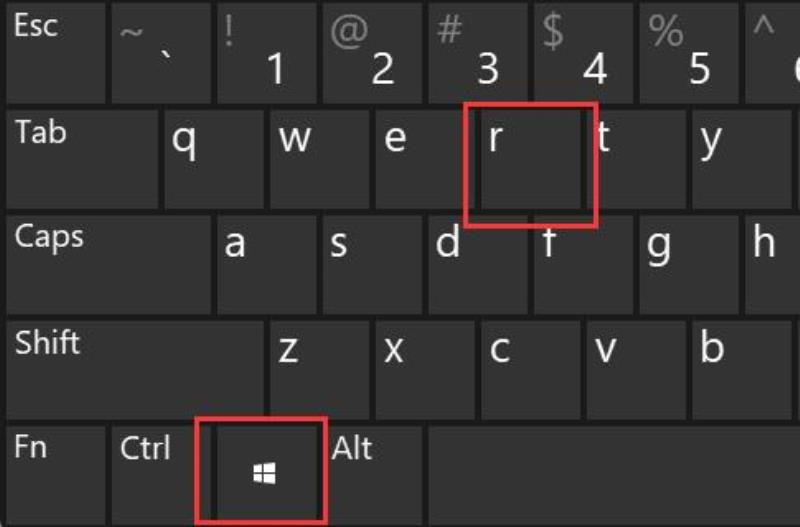Tap the Windows logo key
This screenshot has height=527, width=800.
pos(264,473)
